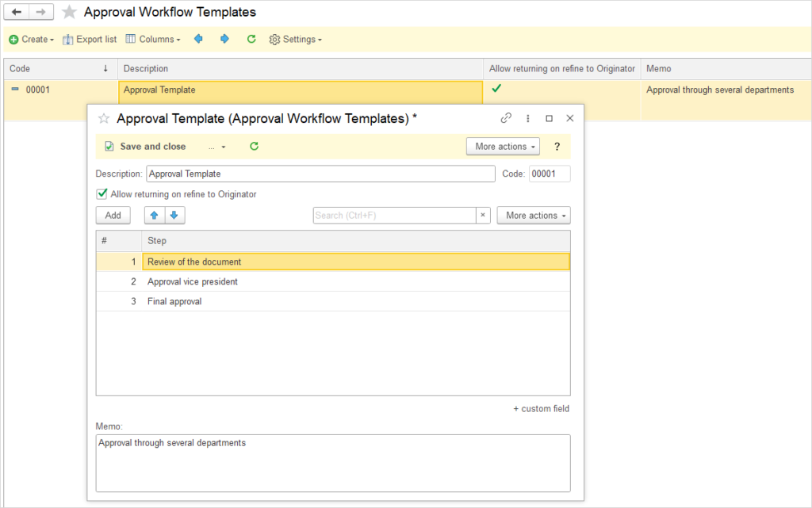Uncheck Allow returning on refine to Originator
Viewport: 812px width, 508px height.
pos(101,194)
